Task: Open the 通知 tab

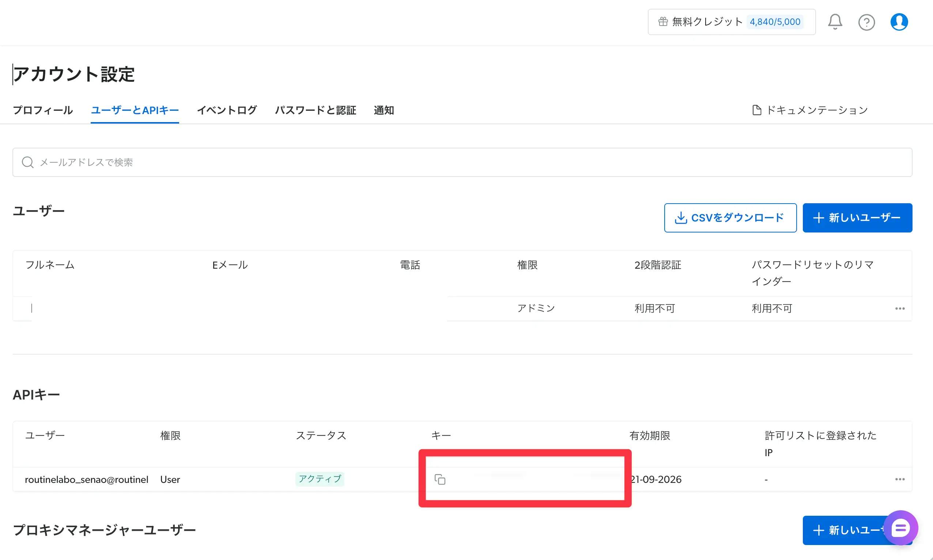Action: coord(384,110)
